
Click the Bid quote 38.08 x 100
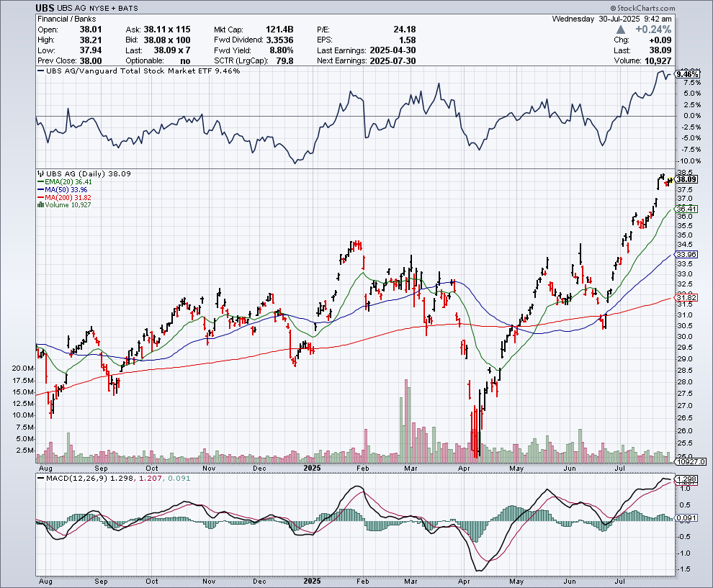tap(167, 40)
